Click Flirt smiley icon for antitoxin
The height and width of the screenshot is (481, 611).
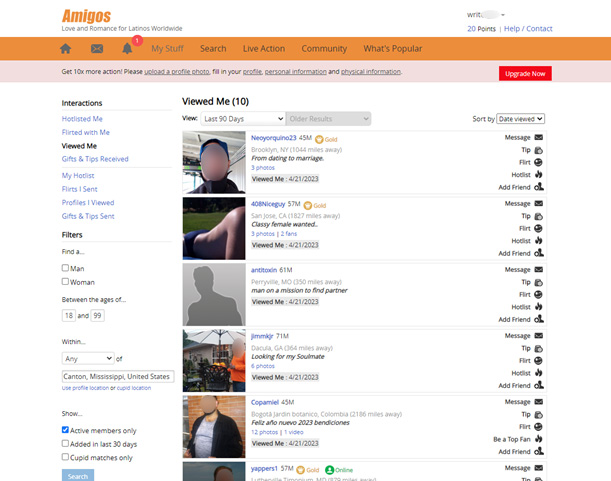click(x=539, y=294)
